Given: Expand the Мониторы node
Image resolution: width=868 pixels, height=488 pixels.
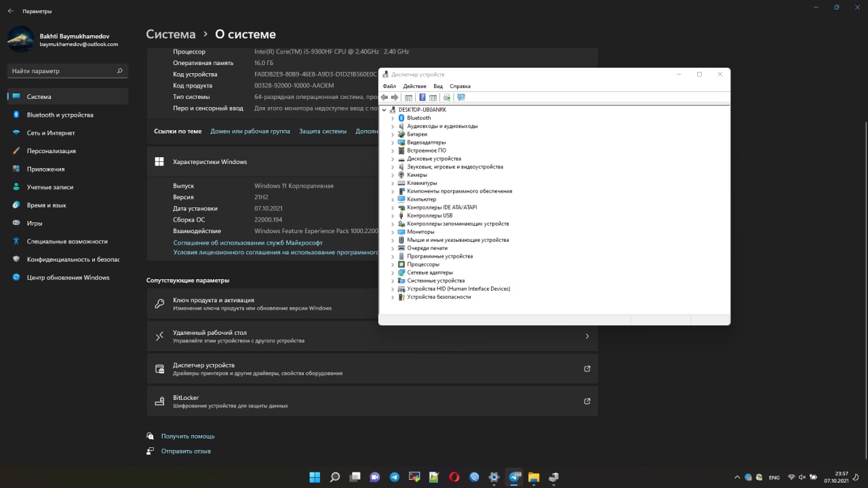Looking at the screenshot, I should [393, 232].
